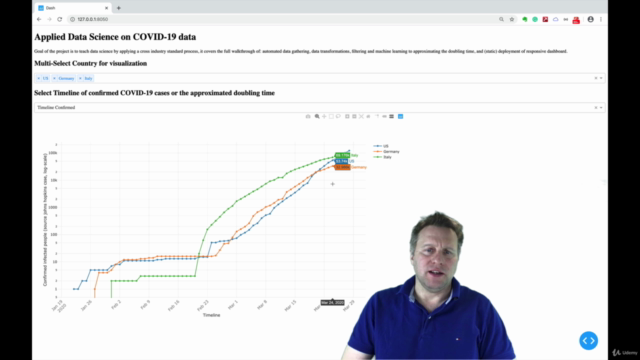Go forward in the browser
Image resolution: width=640 pixels, height=360 pixels.
click(49, 19)
